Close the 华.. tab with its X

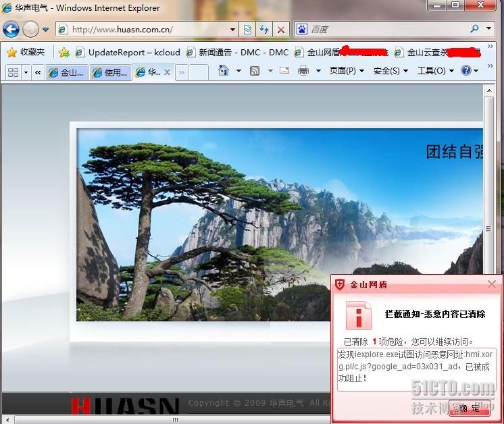[167, 72]
